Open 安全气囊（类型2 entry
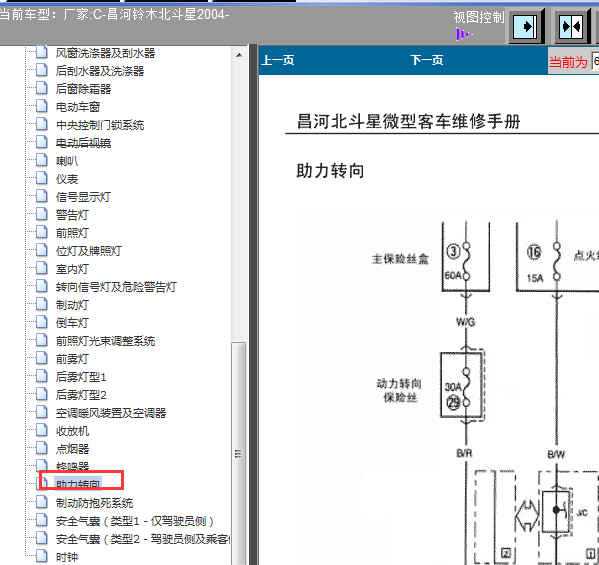The image size is (599, 565). [142, 539]
